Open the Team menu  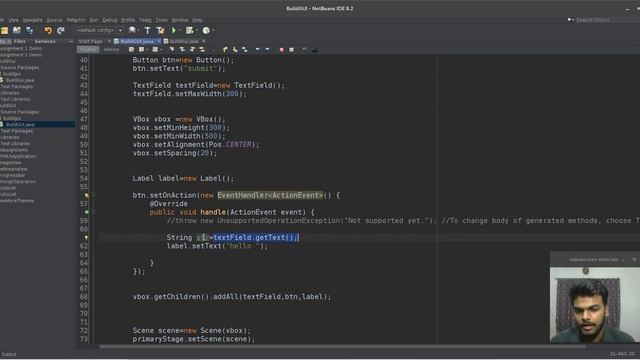pyautogui.click(x=145, y=20)
